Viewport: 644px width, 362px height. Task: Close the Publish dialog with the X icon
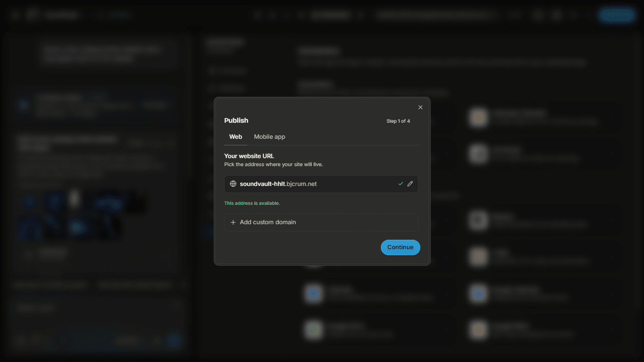click(x=420, y=107)
